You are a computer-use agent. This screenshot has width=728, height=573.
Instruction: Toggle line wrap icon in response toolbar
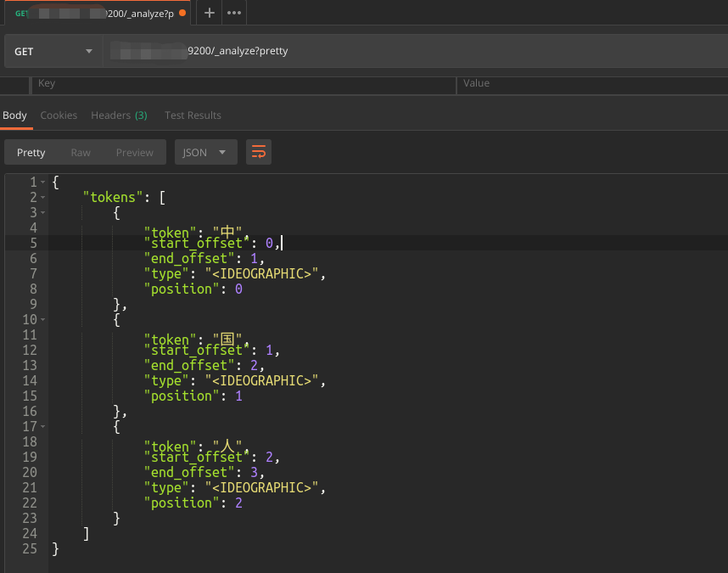pyautogui.click(x=259, y=152)
